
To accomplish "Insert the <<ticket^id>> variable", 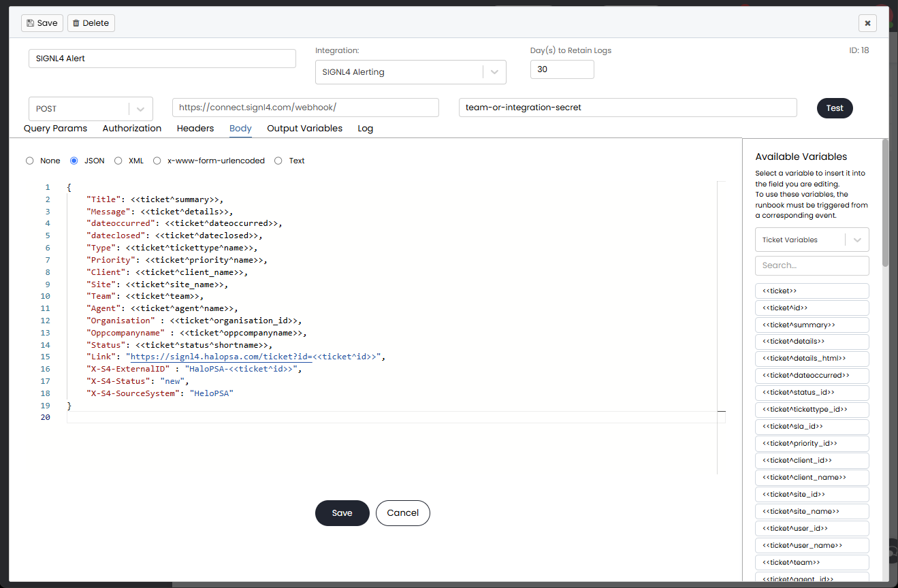I will click(812, 308).
